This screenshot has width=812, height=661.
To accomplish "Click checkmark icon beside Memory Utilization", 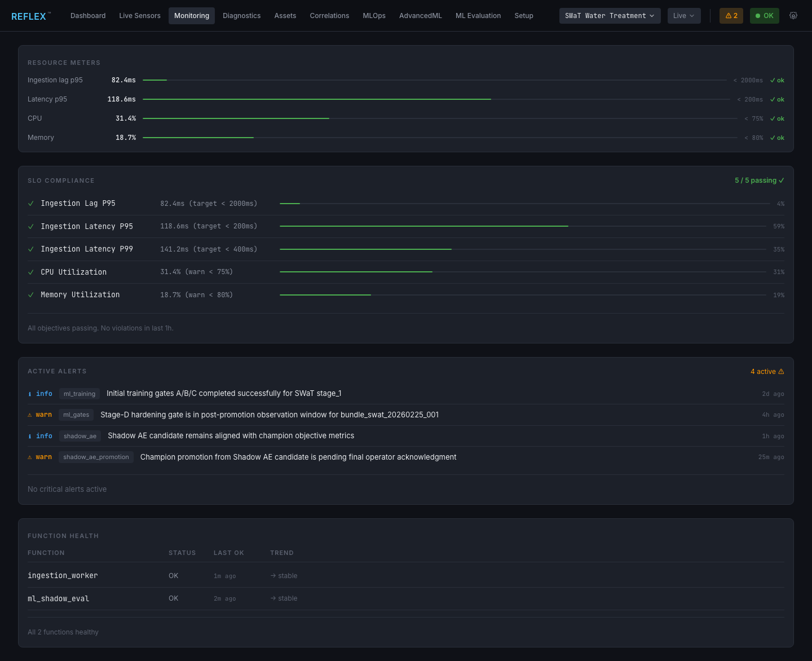I will pyautogui.click(x=31, y=295).
